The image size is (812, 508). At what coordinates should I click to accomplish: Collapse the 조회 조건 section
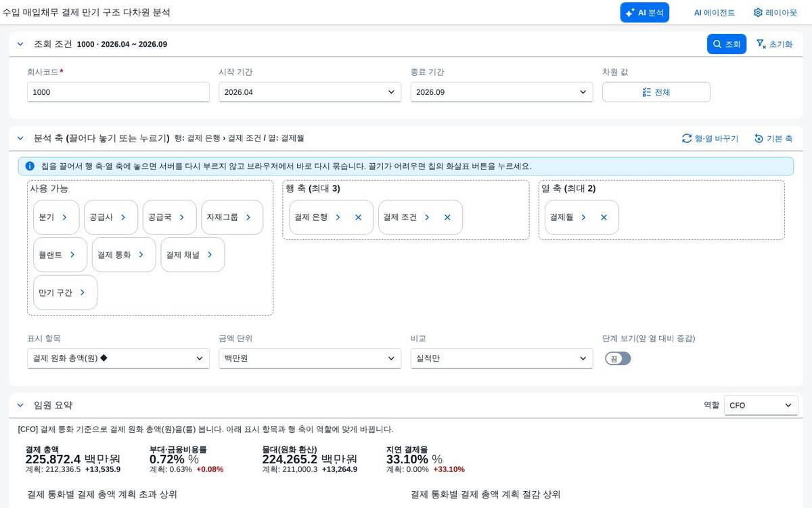(x=20, y=44)
